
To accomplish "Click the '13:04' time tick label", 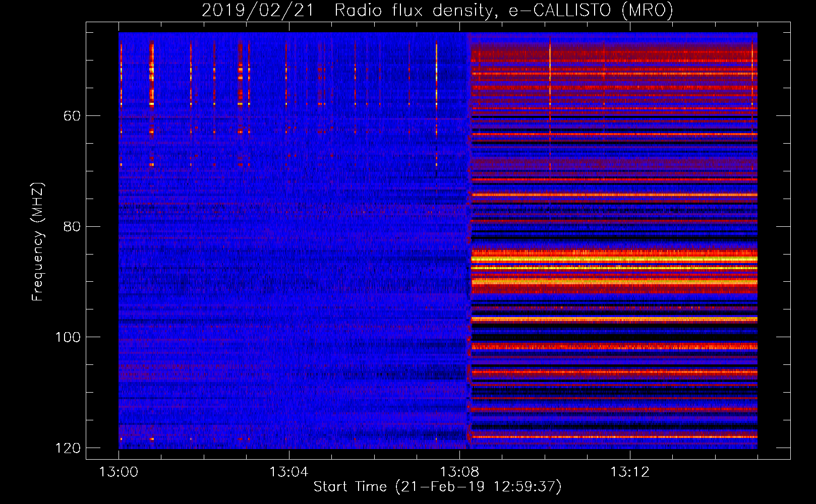I will click(288, 472).
